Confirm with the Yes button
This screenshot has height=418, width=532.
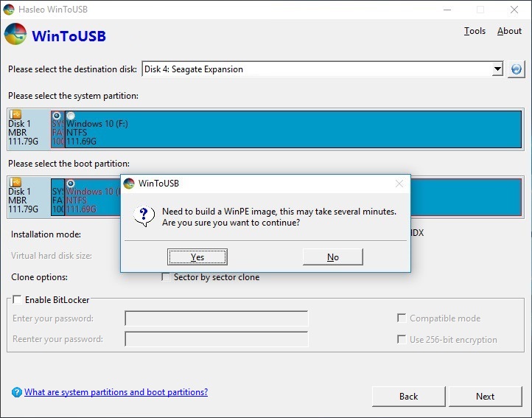197,257
